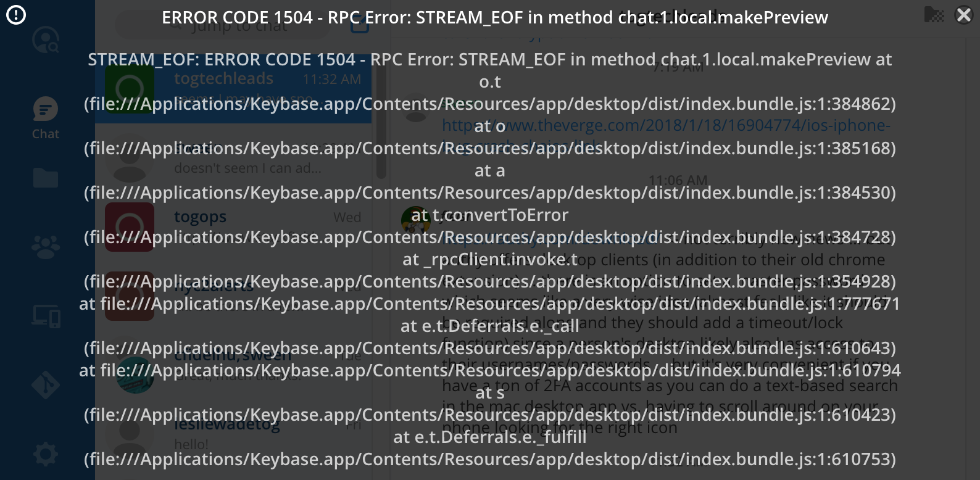Viewport: 980px width, 480px height.
Task: Open the Settings gear in the sidebar
Action: pos(46,455)
